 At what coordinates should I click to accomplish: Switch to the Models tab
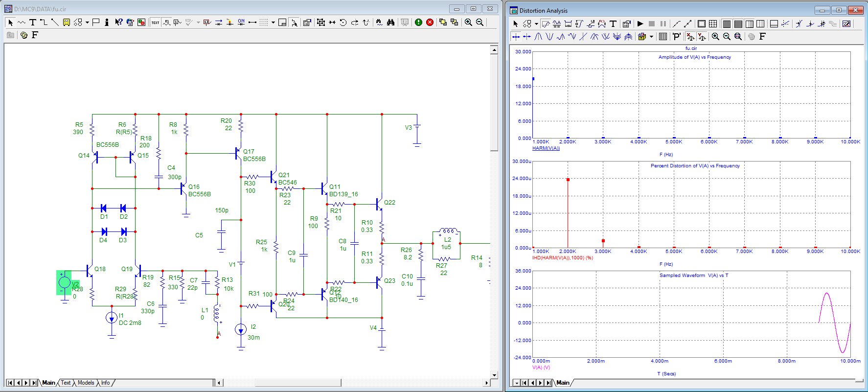click(x=86, y=383)
